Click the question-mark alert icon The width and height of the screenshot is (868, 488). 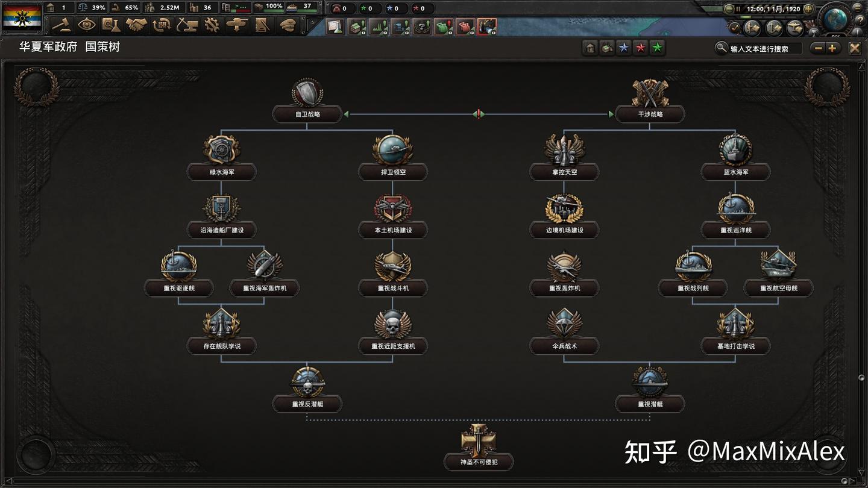[x=422, y=27]
